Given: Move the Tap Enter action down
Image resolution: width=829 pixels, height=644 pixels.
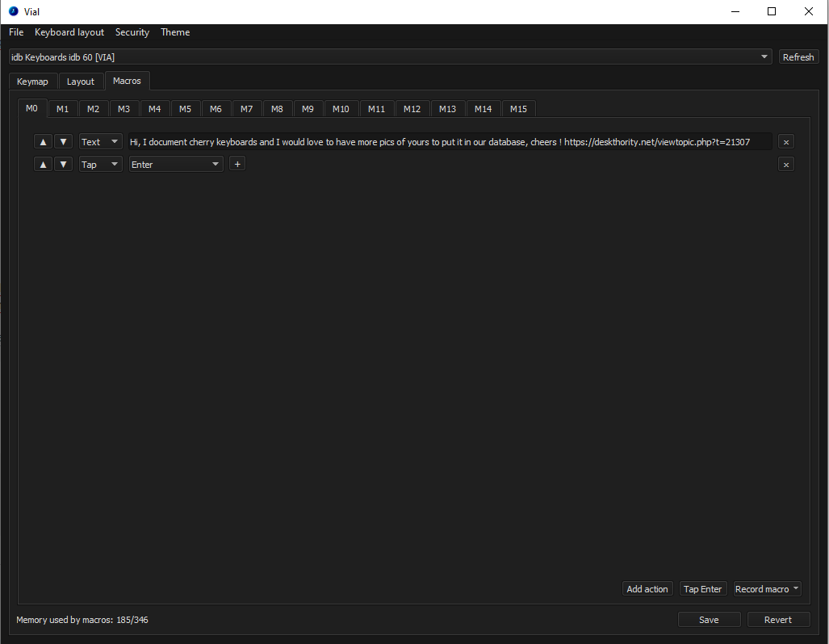Looking at the screenshot, I should coord(64,164).
